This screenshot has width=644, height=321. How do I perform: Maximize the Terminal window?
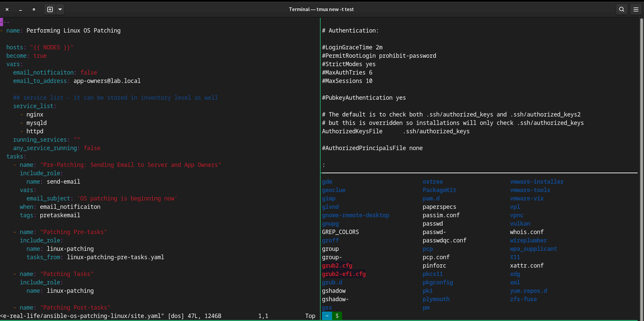coord(34,9)
